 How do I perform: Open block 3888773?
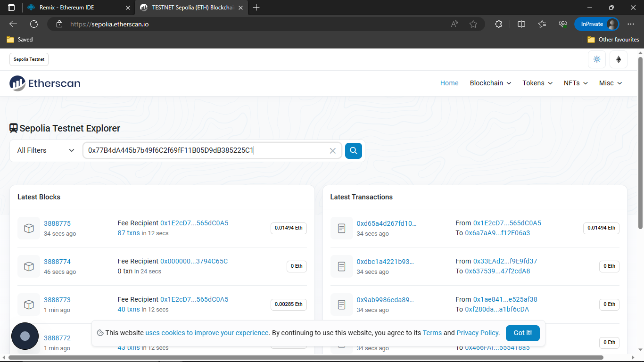pos(57,300)
